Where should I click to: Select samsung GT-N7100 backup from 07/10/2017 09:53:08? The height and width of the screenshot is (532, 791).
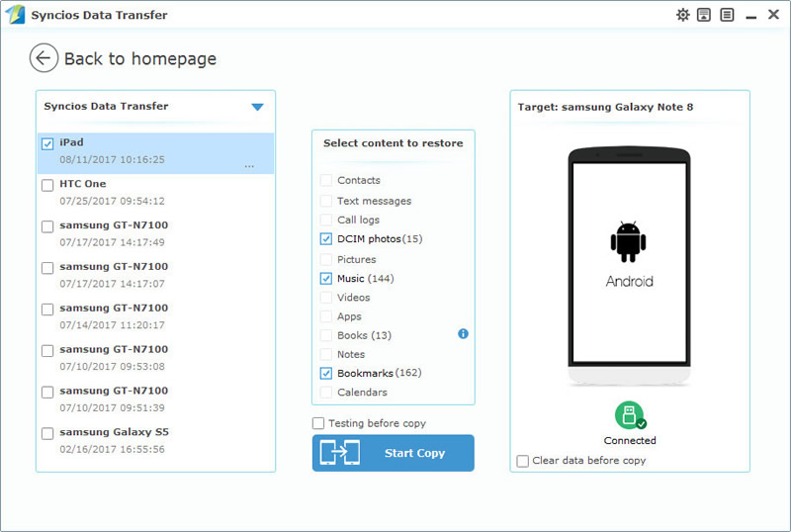click(x=47, y=351)
